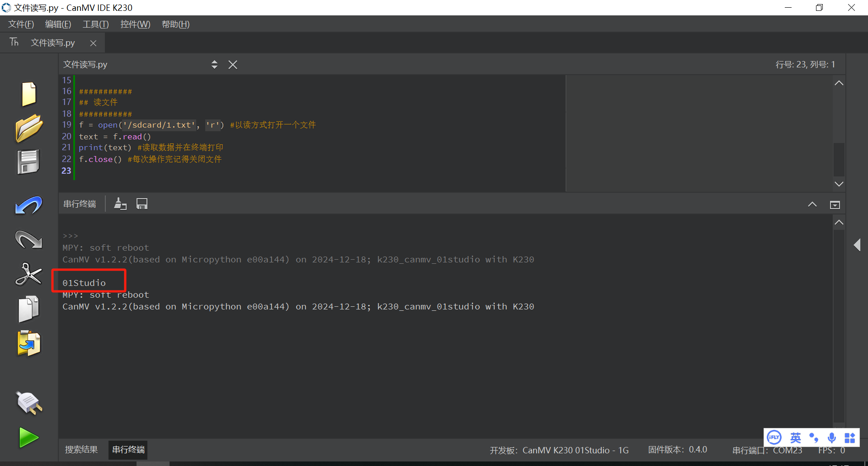Click the first MPY: soft reboot terminal line
This screenshot has width=868, height=466.
click(106, 248)
